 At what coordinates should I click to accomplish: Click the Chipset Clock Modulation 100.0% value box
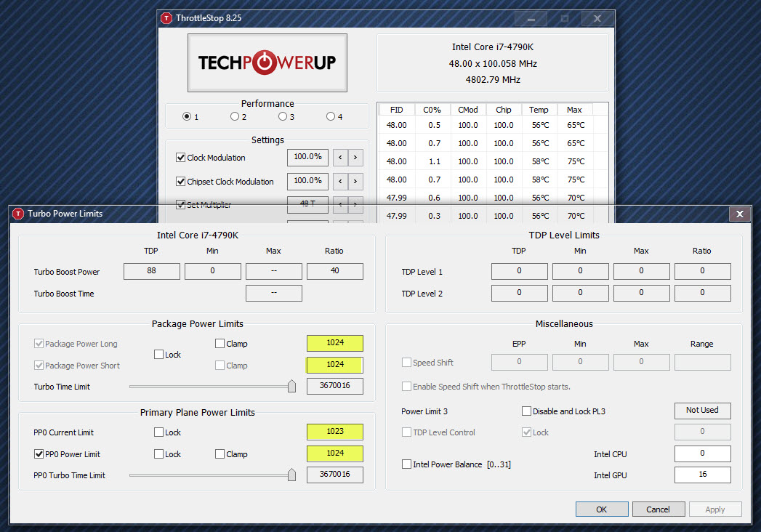tap(307, 181)
